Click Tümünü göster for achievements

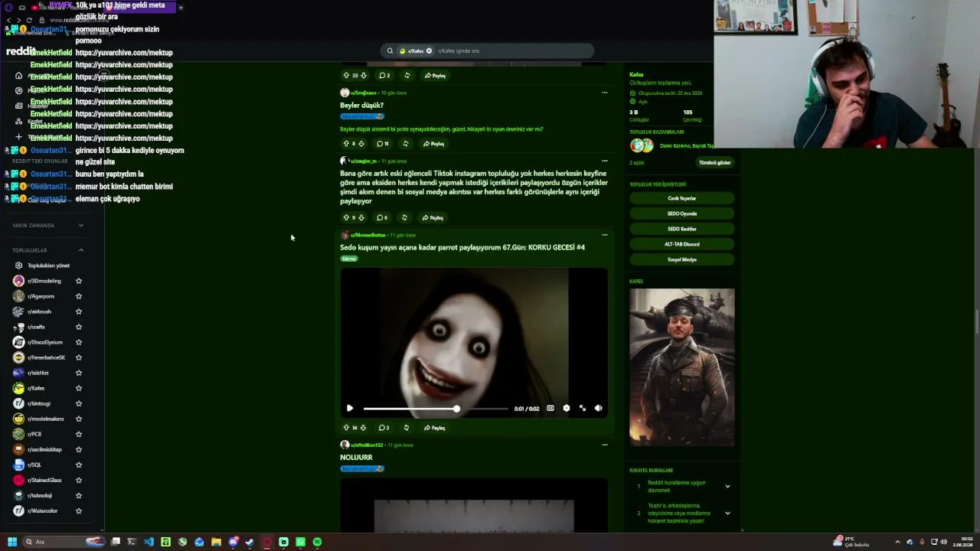(x=714, y=163)
